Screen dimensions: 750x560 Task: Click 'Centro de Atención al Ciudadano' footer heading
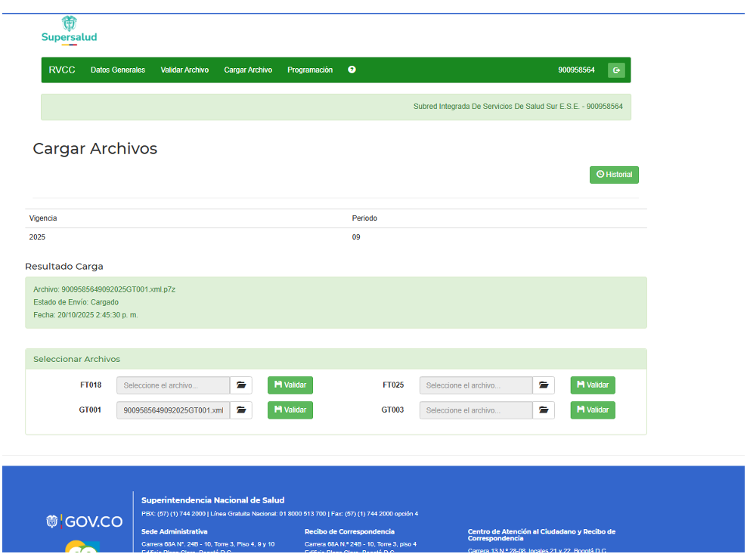click(x=541, y=535)
